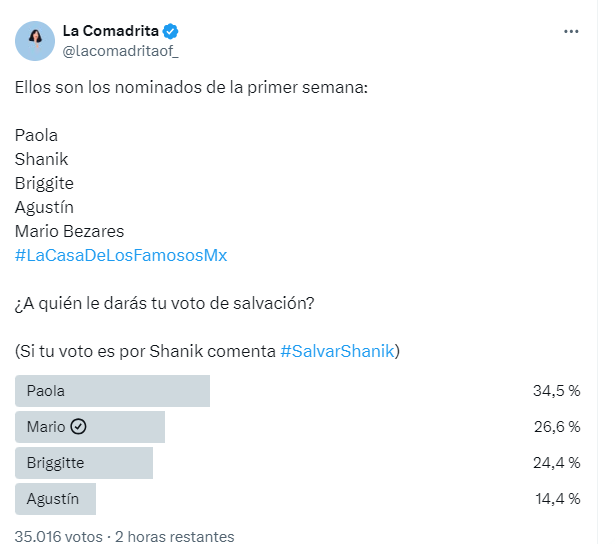
Task: Select the Paola poll option
Action: pyautogui.click(x=112, y=391)
